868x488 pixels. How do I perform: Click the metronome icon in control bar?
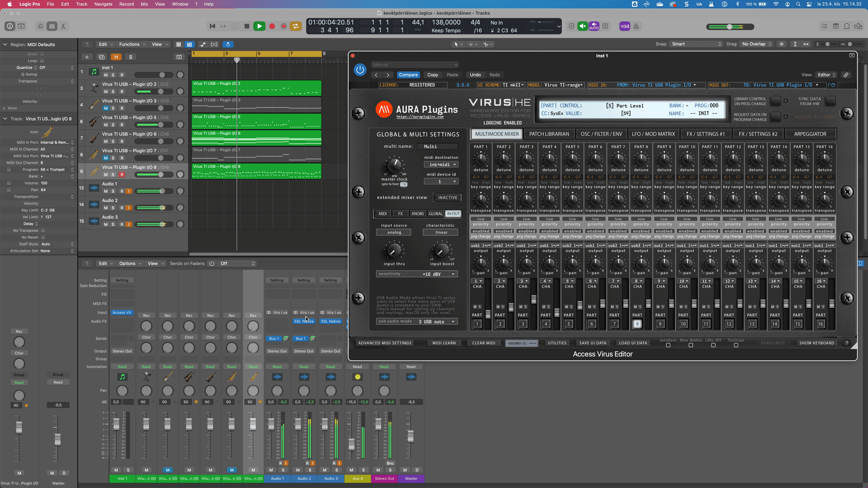[636, 26]
